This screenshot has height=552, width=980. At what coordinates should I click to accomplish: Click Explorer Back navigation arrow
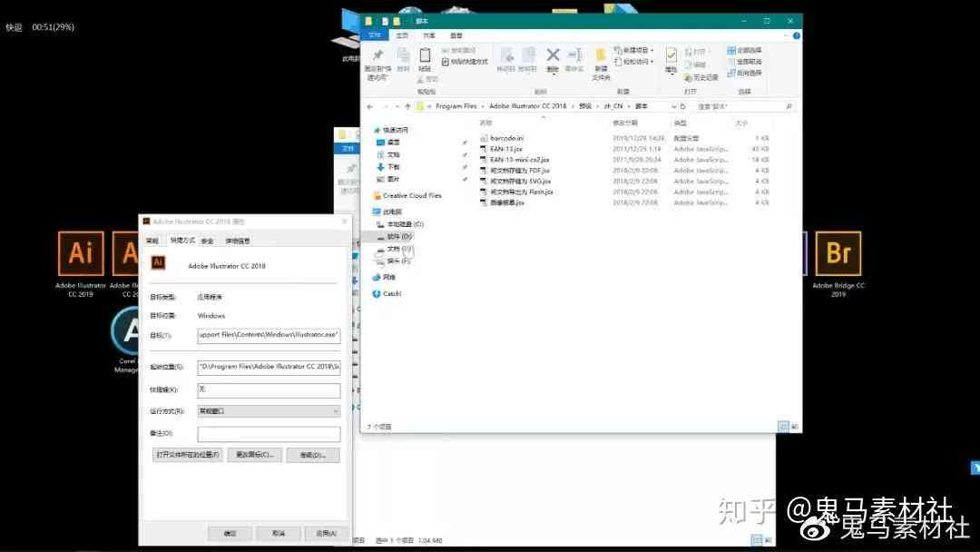[x=370, y=106]
